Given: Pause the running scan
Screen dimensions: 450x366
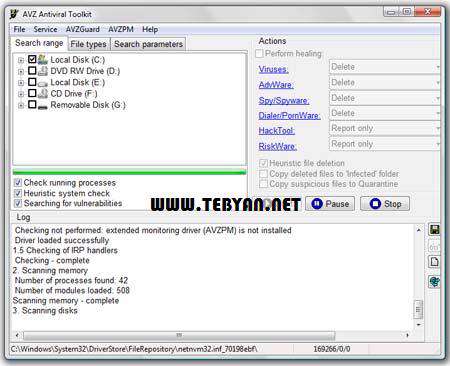Looking at the screenshot, I should tap(330, 204).
